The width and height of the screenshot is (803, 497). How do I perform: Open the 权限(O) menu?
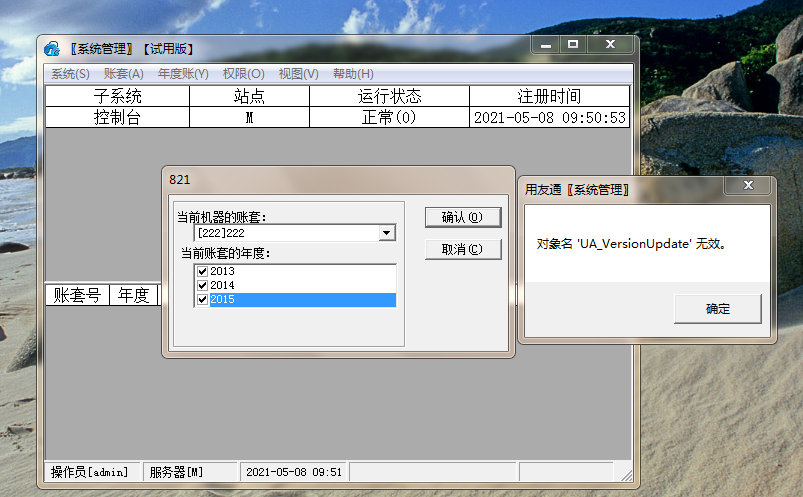point(243,74)
